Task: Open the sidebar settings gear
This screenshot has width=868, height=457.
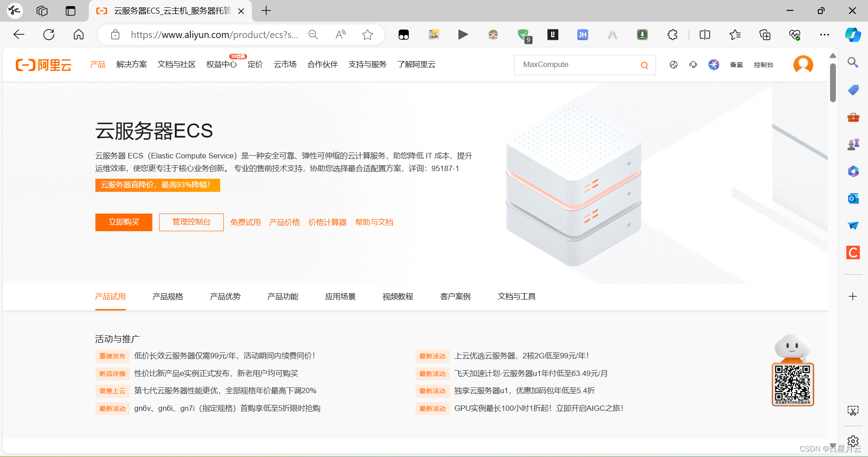Action: point(853,441)
